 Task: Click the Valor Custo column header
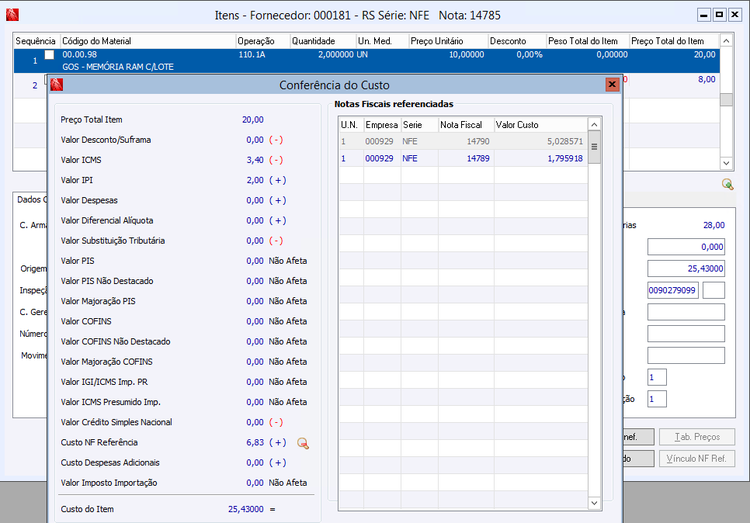click(540, 125)
